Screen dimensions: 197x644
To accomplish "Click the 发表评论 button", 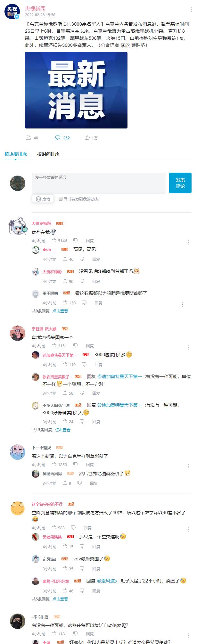I will click(180, 183).
